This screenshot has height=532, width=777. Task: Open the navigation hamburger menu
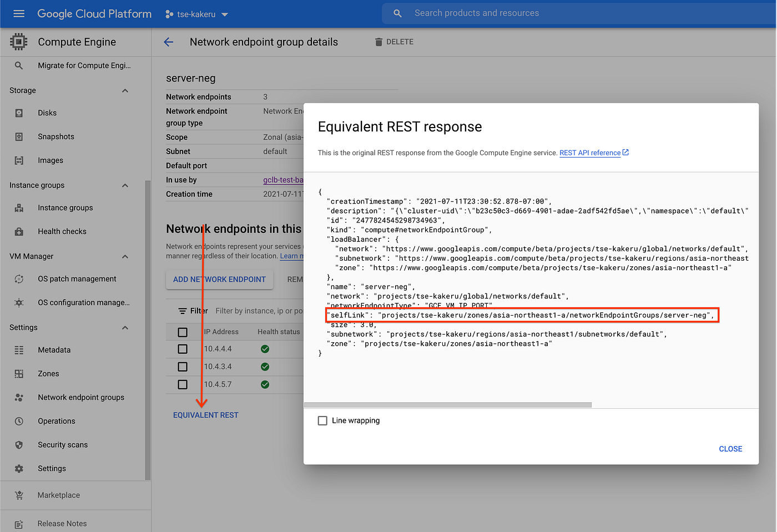[x=19, y=14]
